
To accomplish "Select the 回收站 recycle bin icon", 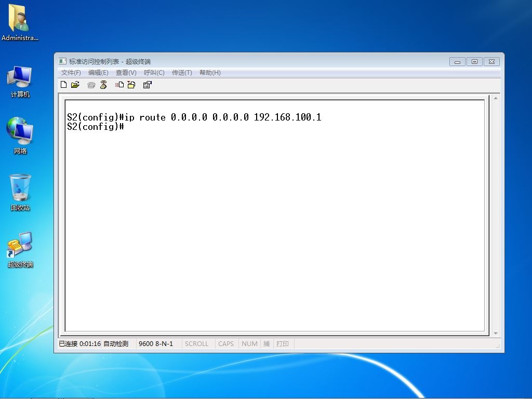I will [20, 193].
